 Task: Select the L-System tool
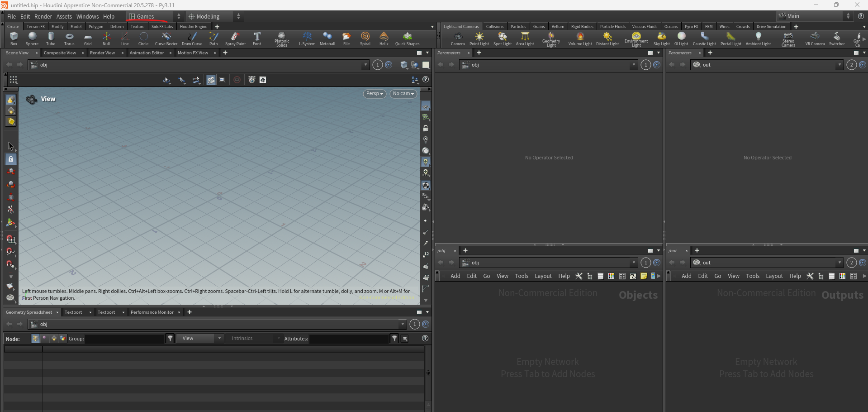coord(307,39)
